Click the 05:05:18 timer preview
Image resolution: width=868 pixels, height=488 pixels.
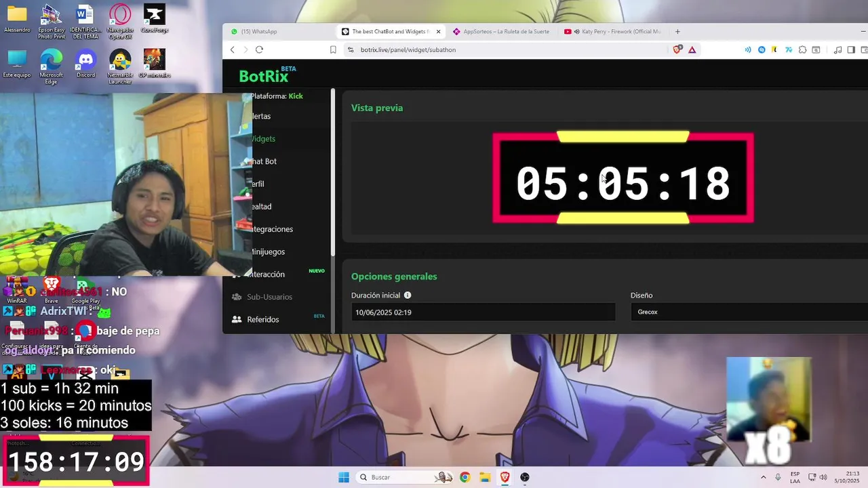point(623,178)
